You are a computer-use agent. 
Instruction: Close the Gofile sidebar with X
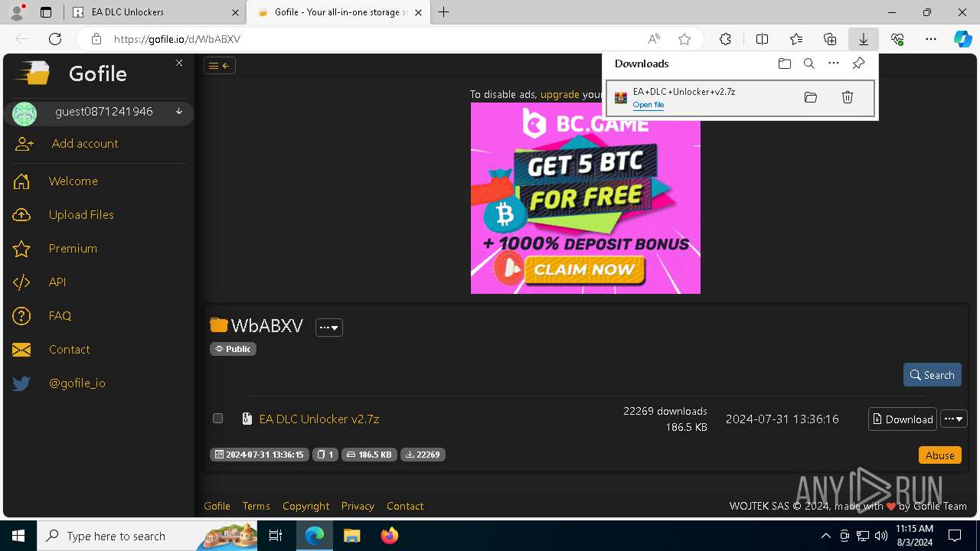click(179, 63)
